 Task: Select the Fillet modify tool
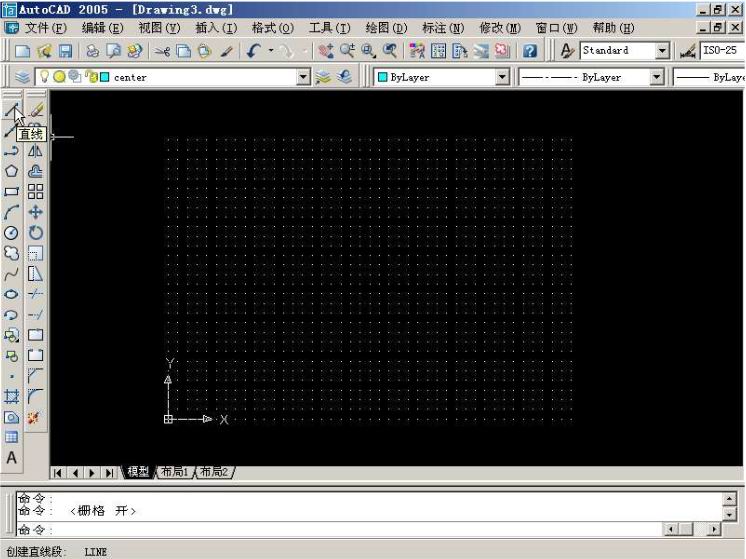pos(35,396)
